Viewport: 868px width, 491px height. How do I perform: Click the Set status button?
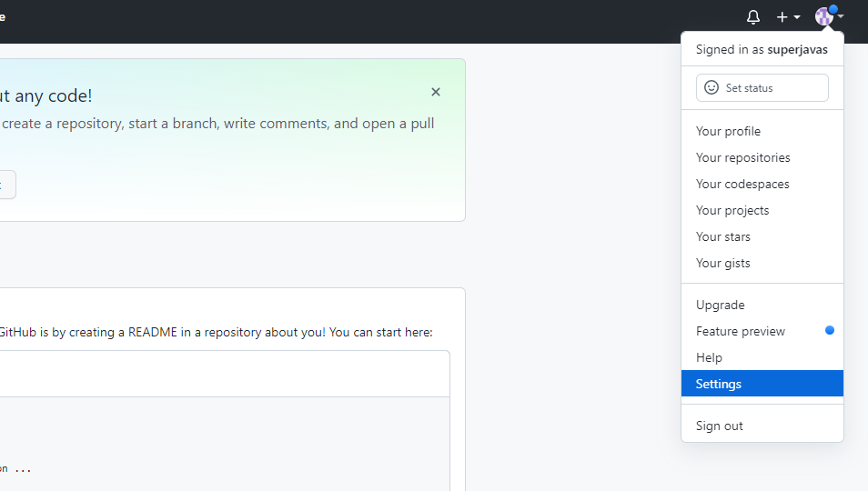tap(762, 88)
